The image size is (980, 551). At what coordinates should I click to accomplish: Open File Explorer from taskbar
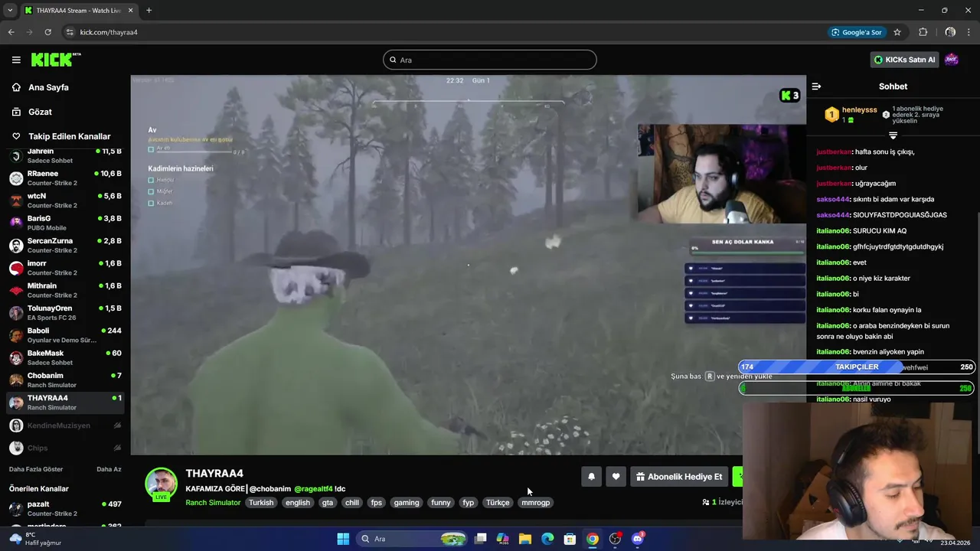(525, 539)
